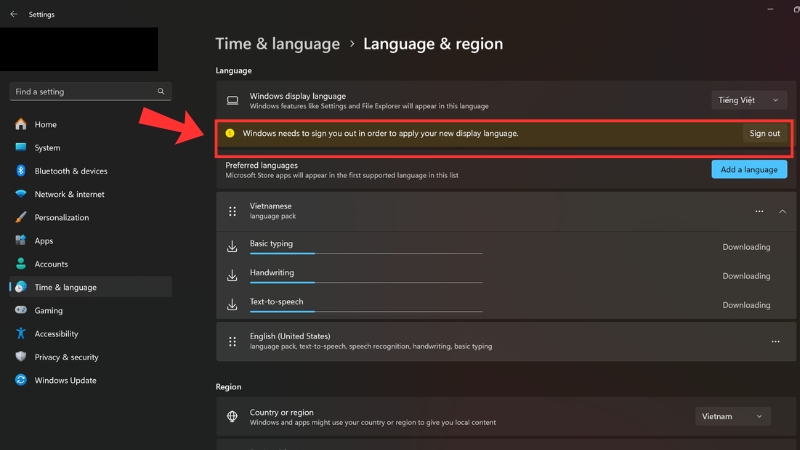The image size is (800, 450).
Task: Click Downloading status for Basic typing
Action: tap(746, 247)
